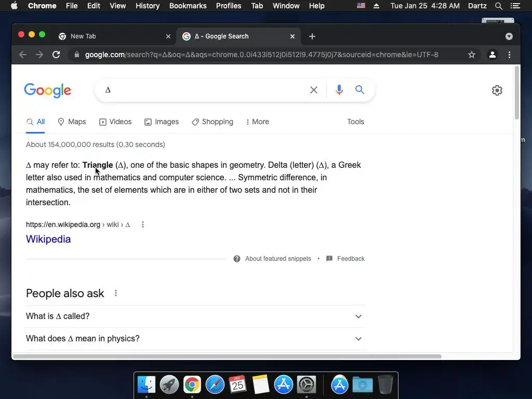Click the vertical page scrollbar

click(x=517, y=93)
